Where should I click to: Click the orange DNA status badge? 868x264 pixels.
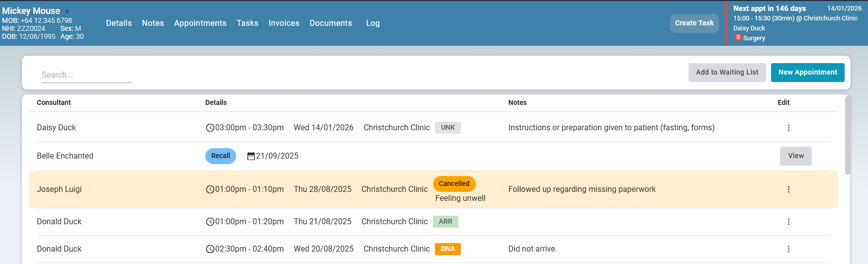[x=447, y=249]
